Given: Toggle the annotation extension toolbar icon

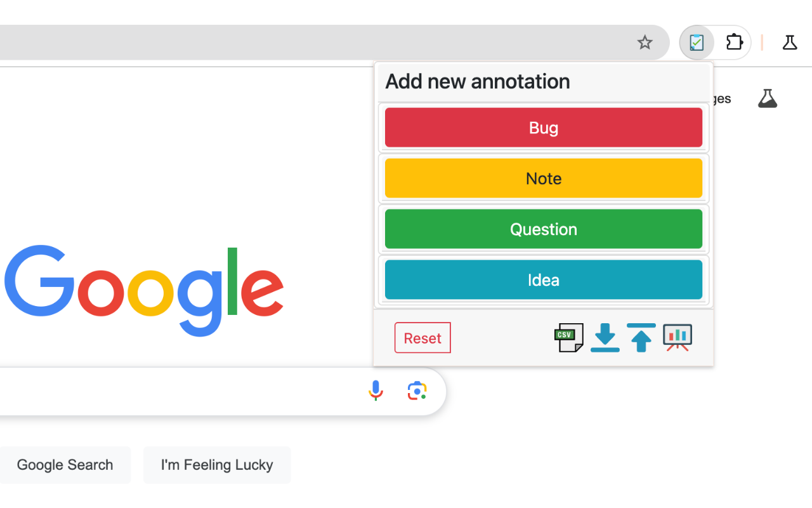Looking at the screenshot, I should 697,43.
